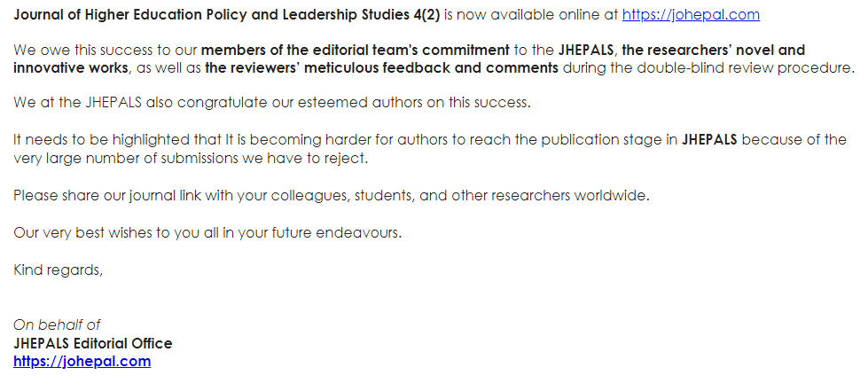Click the bold text 'members of the editorial team's commitment'
The height and width of the screenshot is (391, 868).
click(355, 51)
